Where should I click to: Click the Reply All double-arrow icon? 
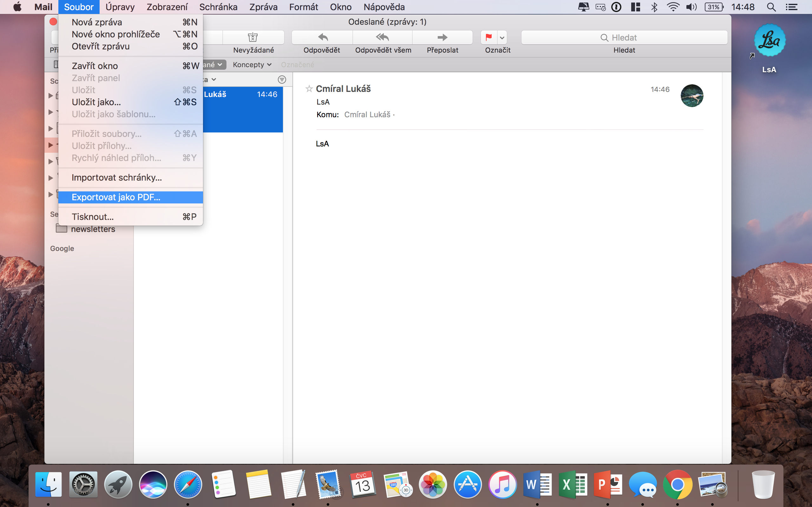(382, 37)
